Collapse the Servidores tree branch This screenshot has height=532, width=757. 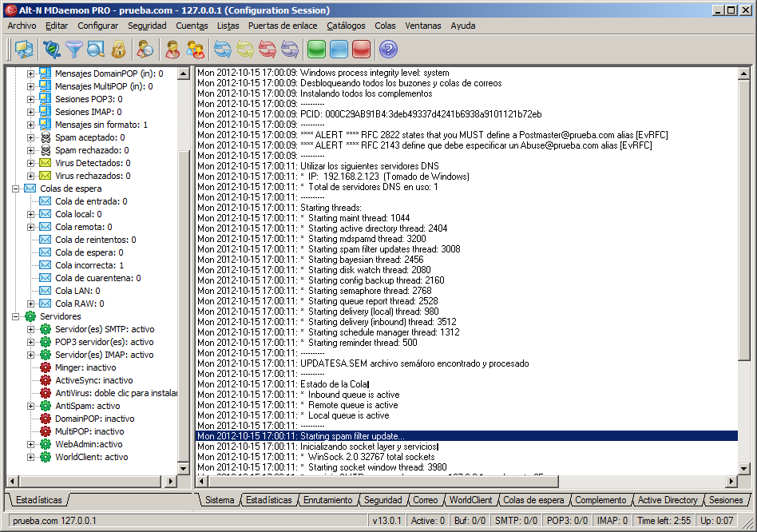(x=18, y=316)
